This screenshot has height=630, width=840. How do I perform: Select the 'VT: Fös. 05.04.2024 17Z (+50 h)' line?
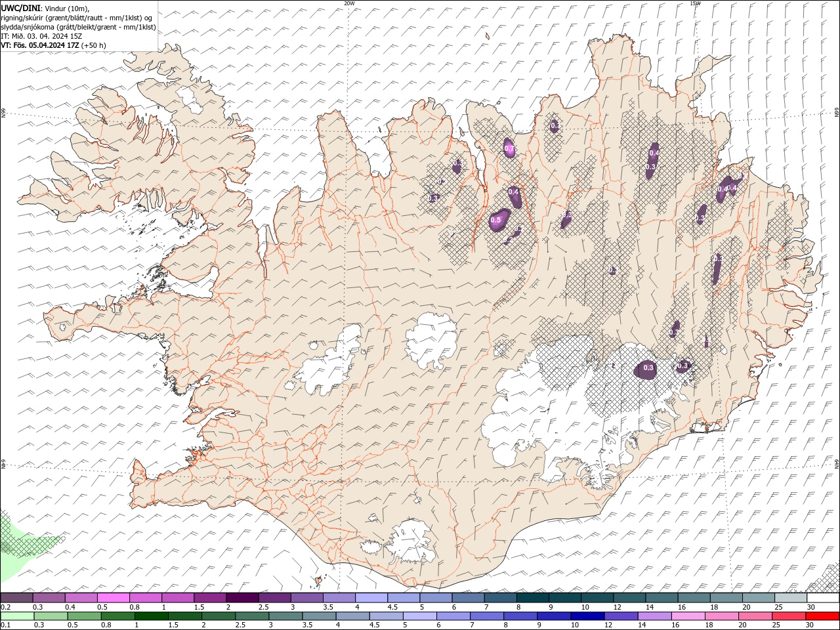[53, 45]
